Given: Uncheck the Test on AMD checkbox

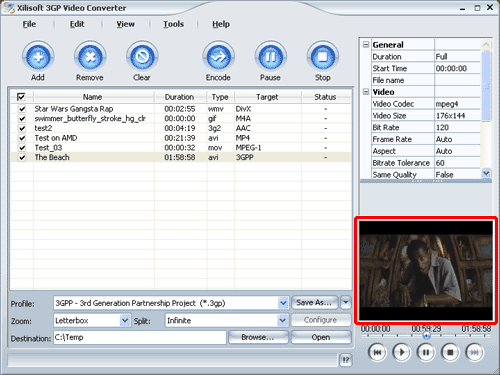Looking at the screenshot, I should coord(22,138).
